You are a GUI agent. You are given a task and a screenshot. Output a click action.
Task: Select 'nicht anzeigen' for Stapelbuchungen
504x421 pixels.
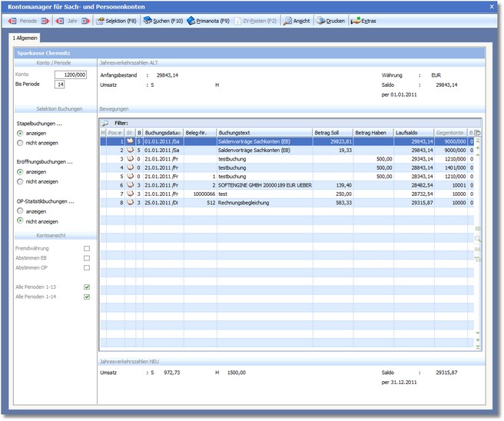(x=21, y=143)
